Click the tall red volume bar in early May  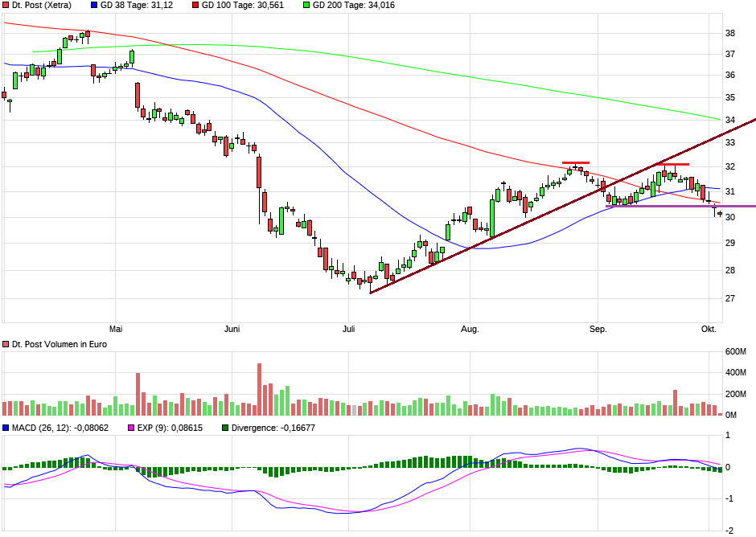point(138,395)
